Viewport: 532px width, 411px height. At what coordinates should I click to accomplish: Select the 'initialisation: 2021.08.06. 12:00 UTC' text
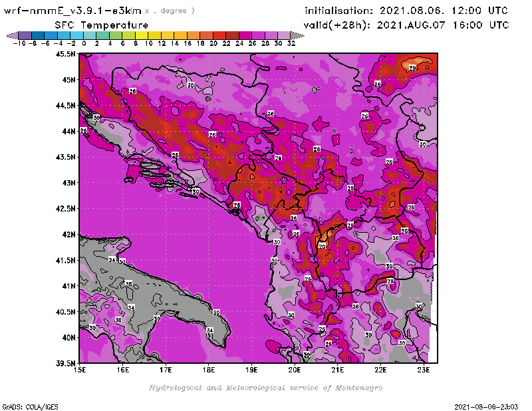coord(406,11)
